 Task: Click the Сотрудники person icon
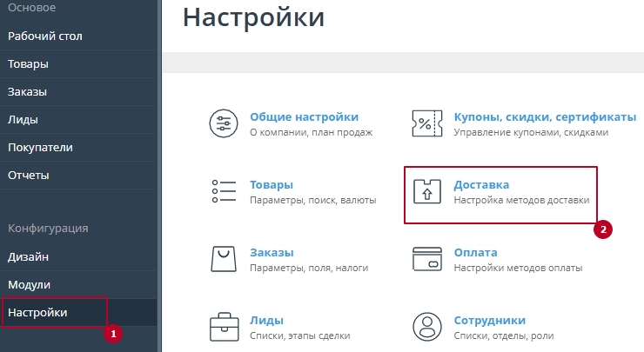427,327
